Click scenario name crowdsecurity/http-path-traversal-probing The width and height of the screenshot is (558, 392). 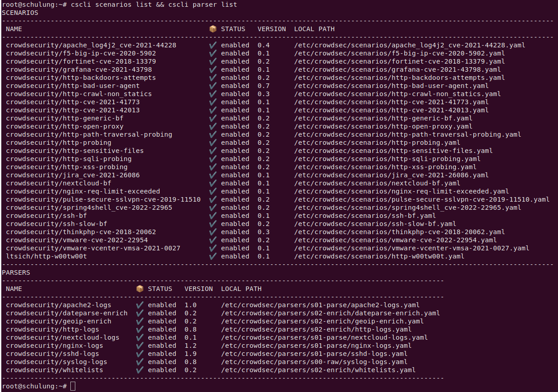coord(89,134)
